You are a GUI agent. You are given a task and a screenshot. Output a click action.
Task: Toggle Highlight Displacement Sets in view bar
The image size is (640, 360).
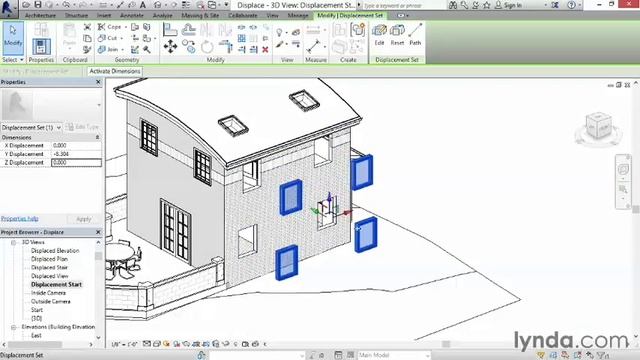tap(256, 344)
